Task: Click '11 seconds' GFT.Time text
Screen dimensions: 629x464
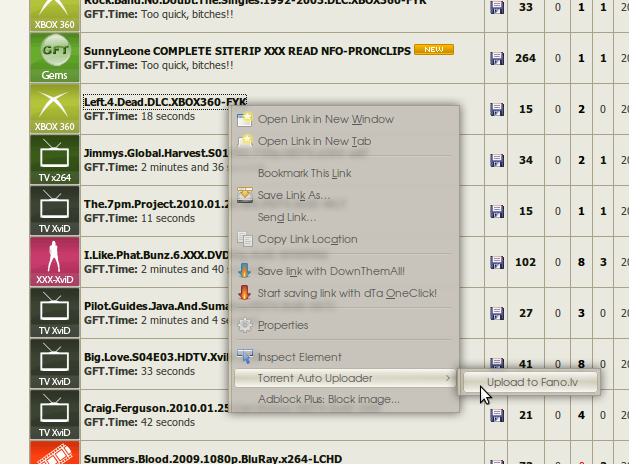Action: point(168,218)
